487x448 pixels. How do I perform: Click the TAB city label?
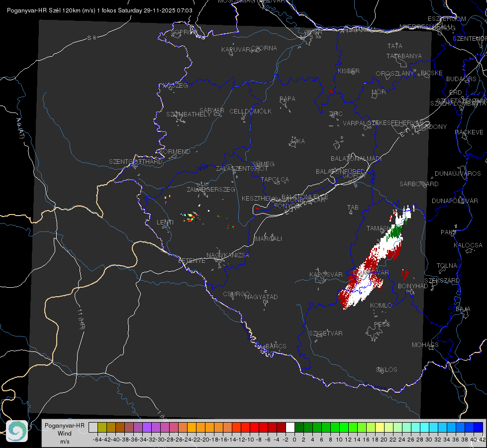pos(353,208)
